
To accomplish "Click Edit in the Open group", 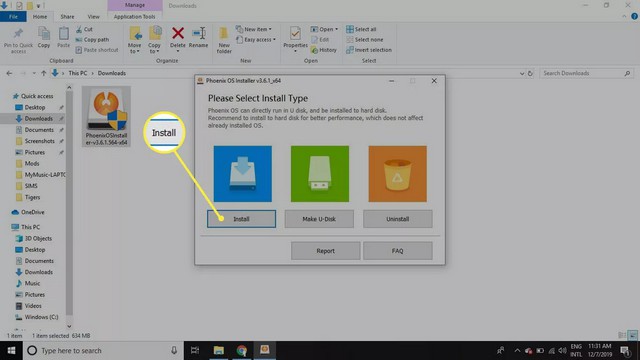I will [320, 40].
